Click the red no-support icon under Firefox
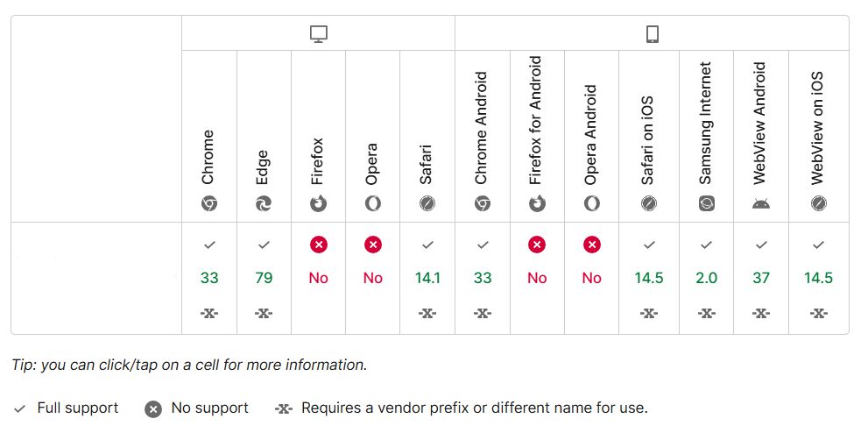The image size is (868, 433). click(319, 245)
